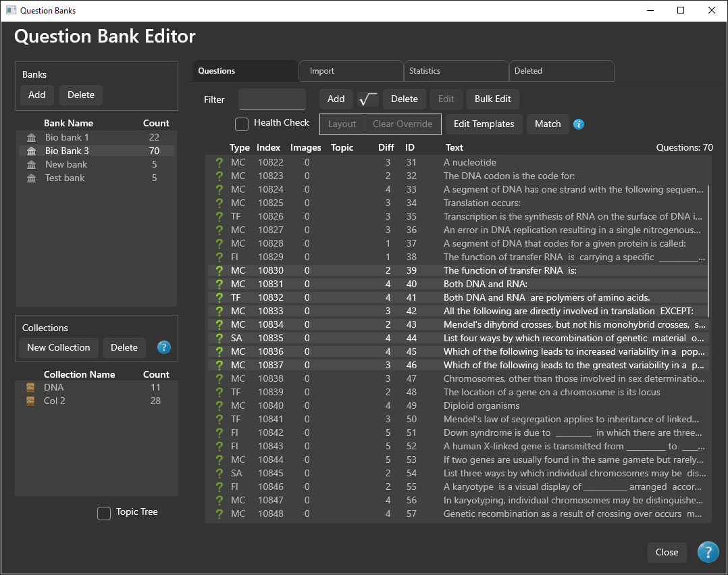This screenshot has height=575, width=728.
Task: Click the question list vertical scrollbar
Action: click(708, 251)
